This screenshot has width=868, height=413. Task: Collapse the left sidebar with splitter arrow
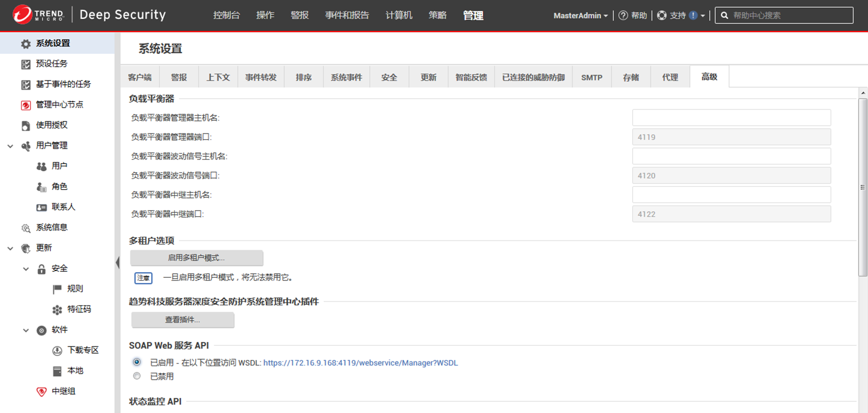point(117,262)
